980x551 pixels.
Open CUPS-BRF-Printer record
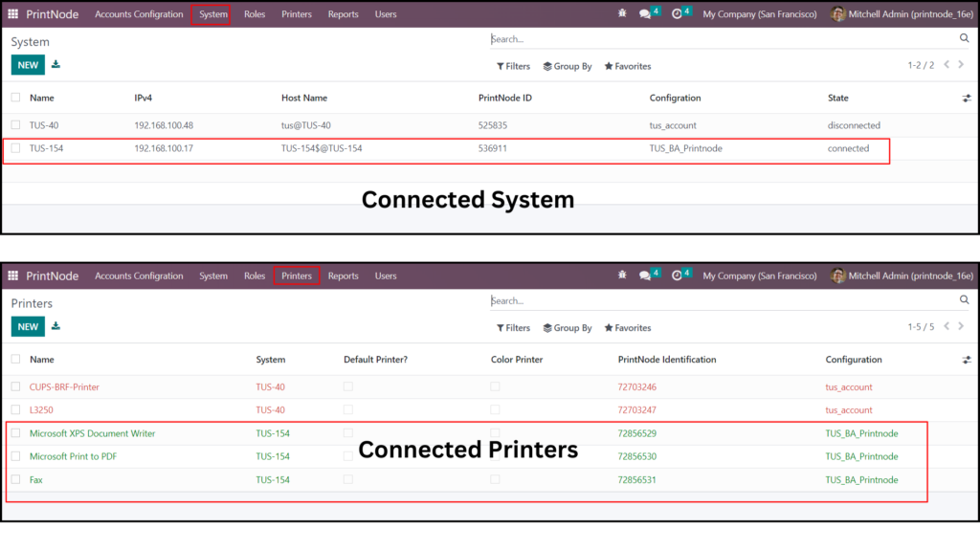tap(64, 386)
